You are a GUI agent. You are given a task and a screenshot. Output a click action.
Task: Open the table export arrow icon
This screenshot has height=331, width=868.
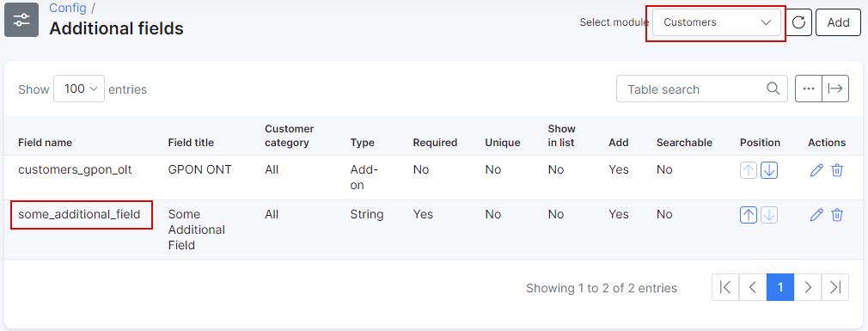835,89
